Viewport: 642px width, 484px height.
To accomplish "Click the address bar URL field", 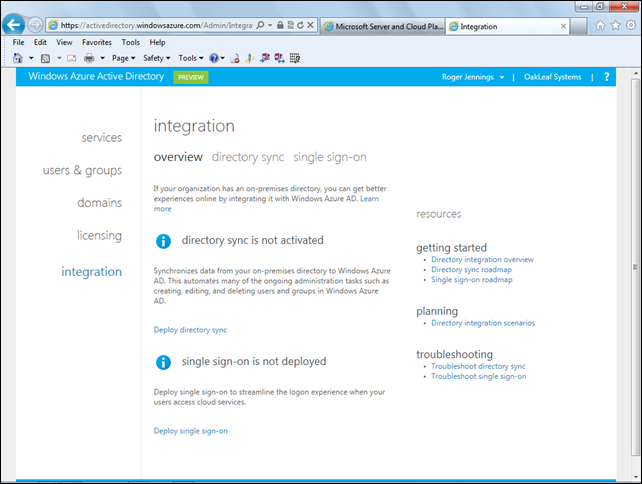I will click(157, 25).
